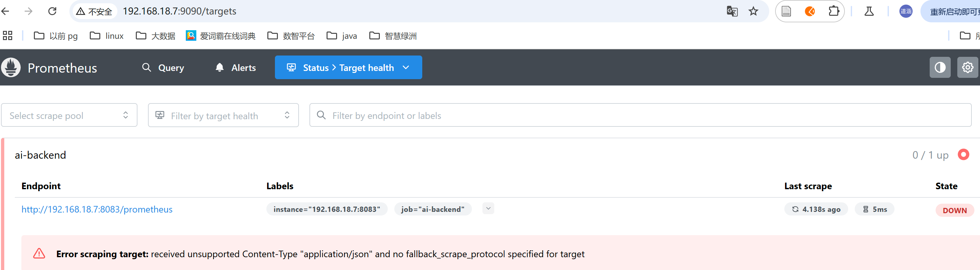Open the 数智平台 bookmark folder
Image resolution: width=980 pixels, height=270 pixels.
(291, 36)
